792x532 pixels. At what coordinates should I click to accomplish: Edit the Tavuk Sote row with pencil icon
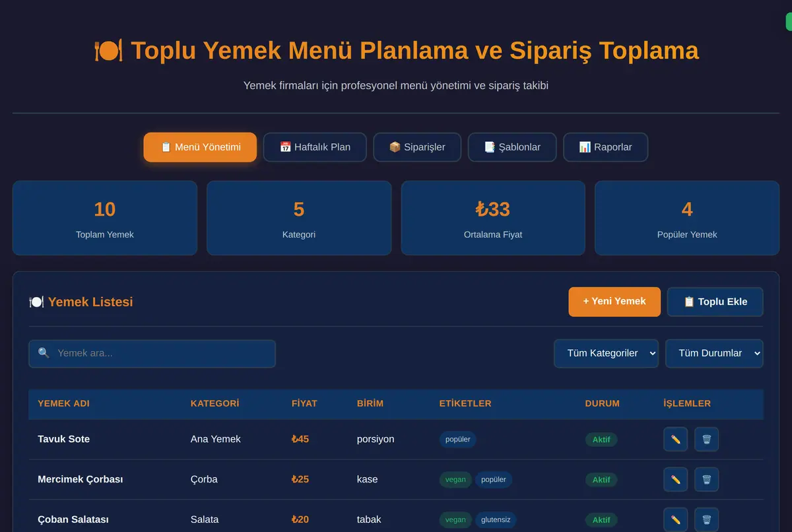coord(675,440)
